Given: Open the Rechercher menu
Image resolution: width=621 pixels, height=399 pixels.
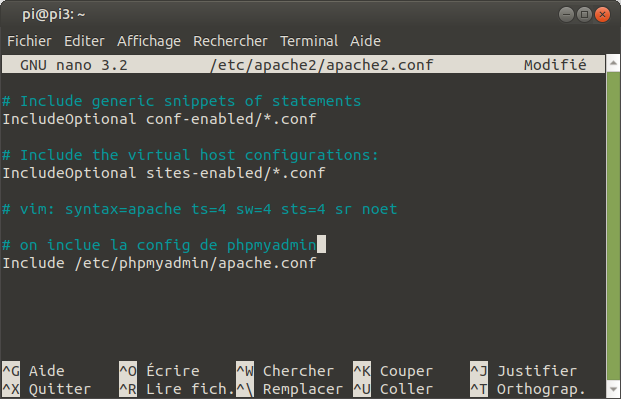Looking at the screenshot, I should click(230, 41).
